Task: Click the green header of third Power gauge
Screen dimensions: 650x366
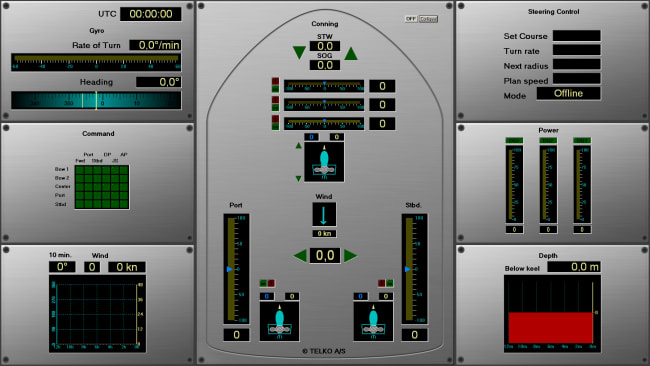Action: coord(582,141)
